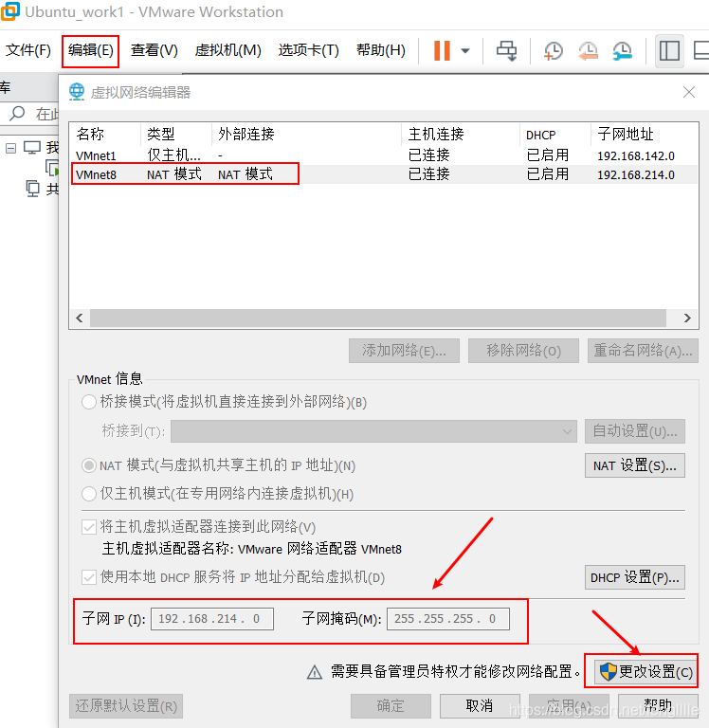Click the shared VMs icon in library
Viewport: 709px width, 728px height.
pos(33,189)
